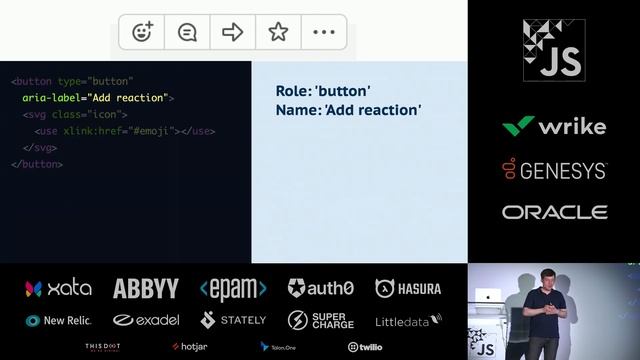Image resolution: width=640 pixels, height=360 pixels.
Task: Click the Hasura sponsor logo
Action: [x=408, y=288]
